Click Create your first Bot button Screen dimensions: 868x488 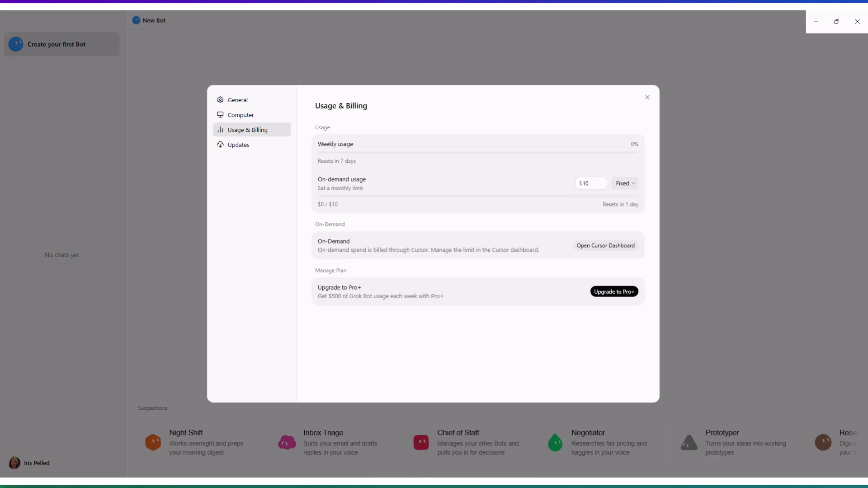[62, 44]
